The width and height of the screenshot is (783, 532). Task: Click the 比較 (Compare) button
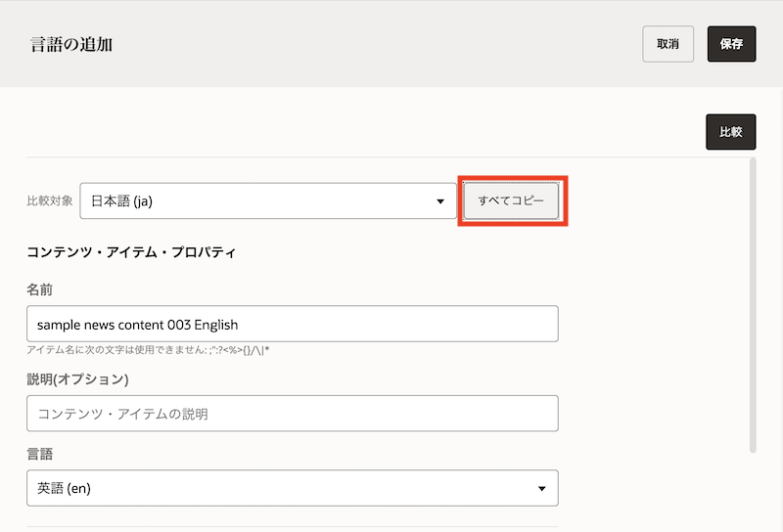coord(730,132)
